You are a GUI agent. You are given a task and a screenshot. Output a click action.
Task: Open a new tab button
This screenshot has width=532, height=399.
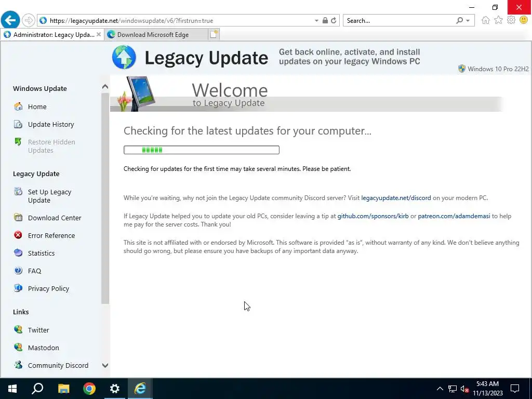click(x=214, y=34)
